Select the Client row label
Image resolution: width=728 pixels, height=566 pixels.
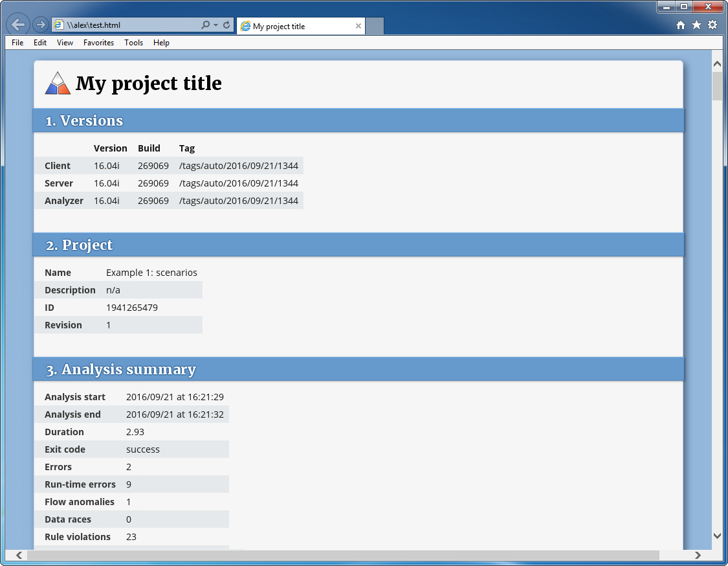(58, 166)
